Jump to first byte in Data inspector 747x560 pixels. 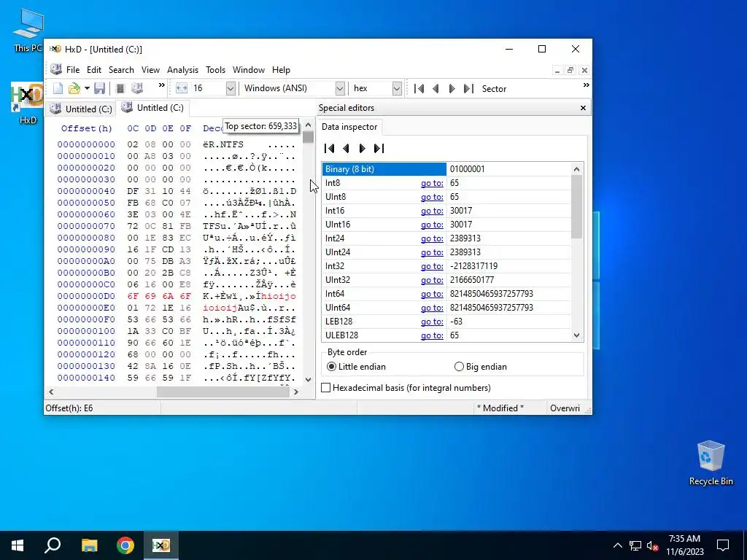click(329, 149)
